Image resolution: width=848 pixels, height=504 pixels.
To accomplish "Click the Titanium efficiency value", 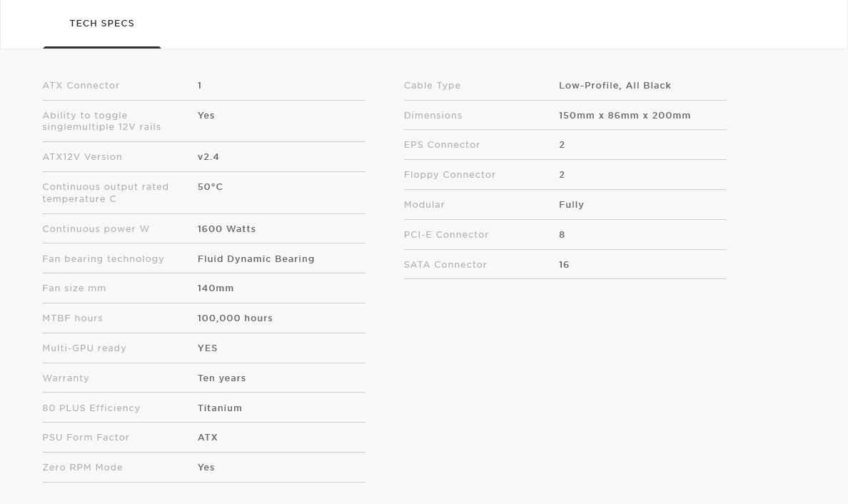I will click(x=220, y=408).
